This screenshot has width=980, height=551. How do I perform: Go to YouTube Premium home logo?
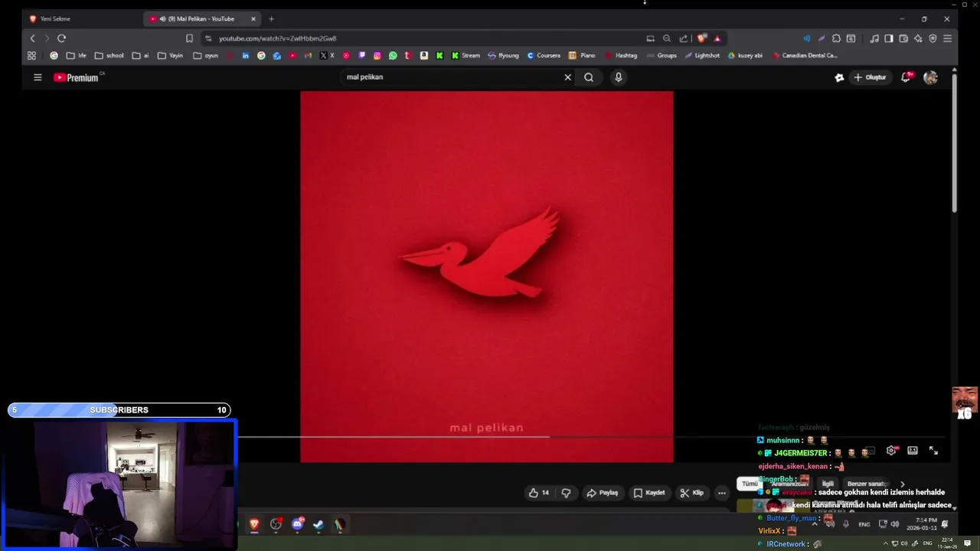point(76,77)
